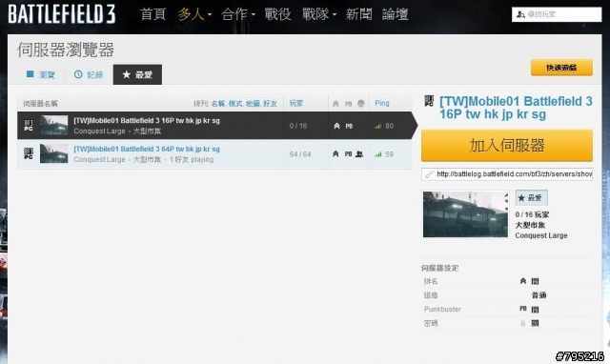Screen dimensions: 610x364
Task: Click the yellow 快速遊戲 quick match button
Action: point(561,68)
